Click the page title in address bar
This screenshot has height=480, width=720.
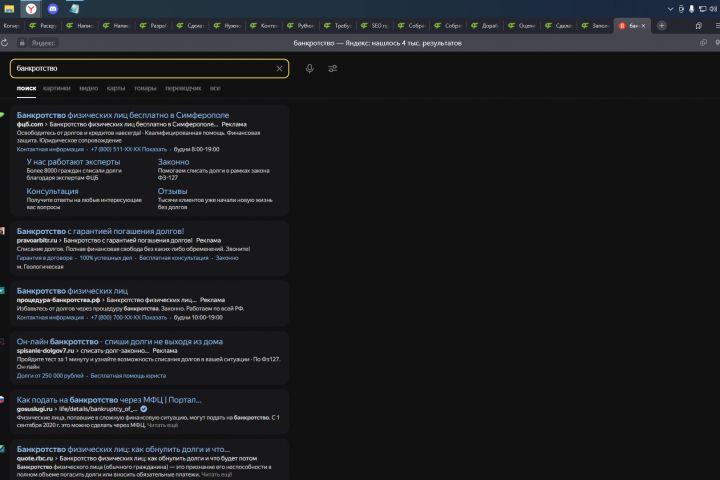377,43
